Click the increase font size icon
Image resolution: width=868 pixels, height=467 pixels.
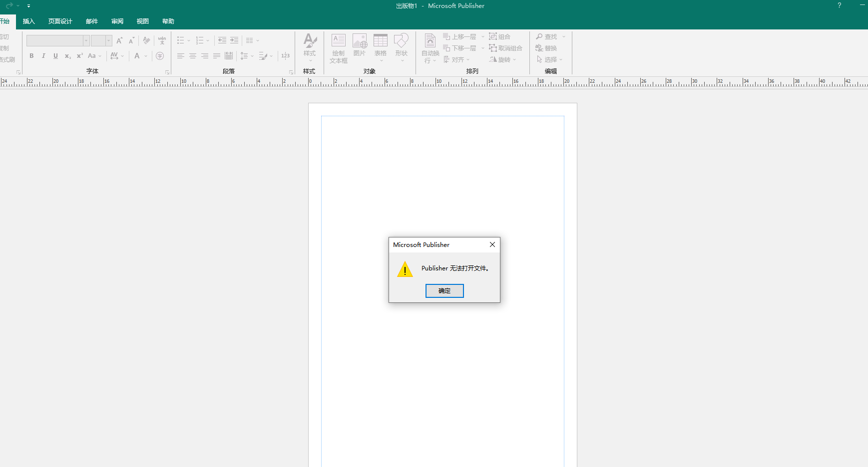click(x=119, y=40)
